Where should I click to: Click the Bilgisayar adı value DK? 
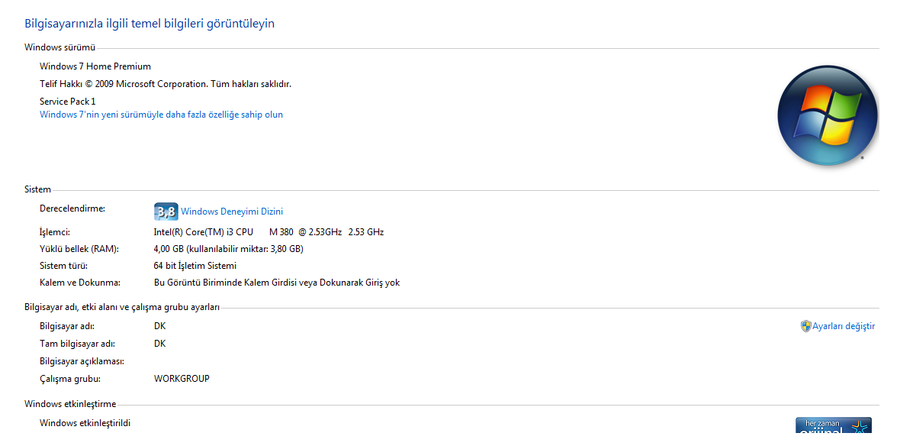click(160, 326)
